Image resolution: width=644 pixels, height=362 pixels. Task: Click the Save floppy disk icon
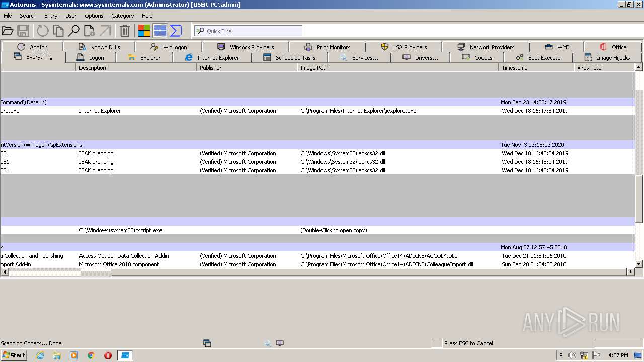coord(23,31)
